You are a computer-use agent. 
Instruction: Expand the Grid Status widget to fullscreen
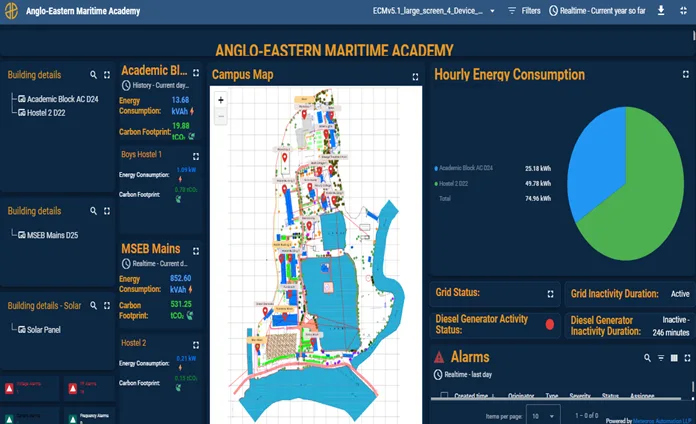click(550, 294)
